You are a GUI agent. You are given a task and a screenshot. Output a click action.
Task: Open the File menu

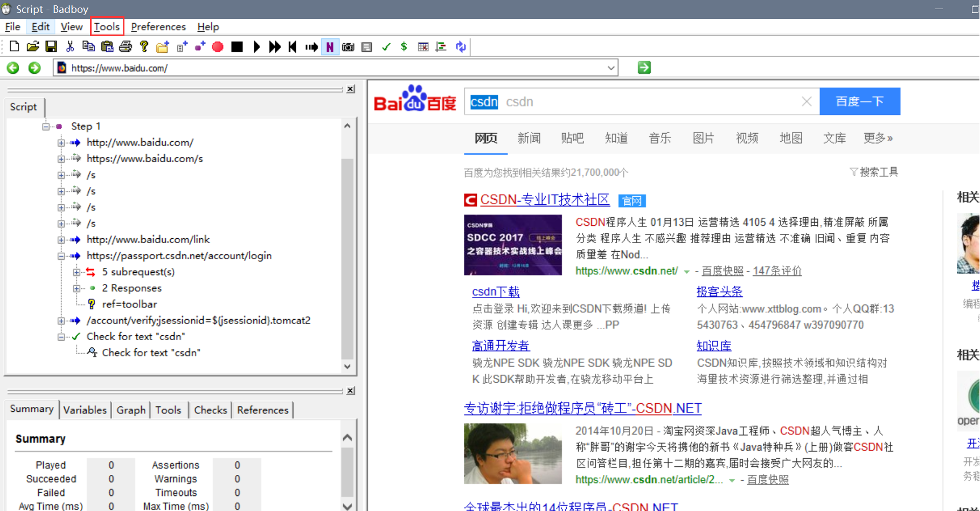point(12,27)
